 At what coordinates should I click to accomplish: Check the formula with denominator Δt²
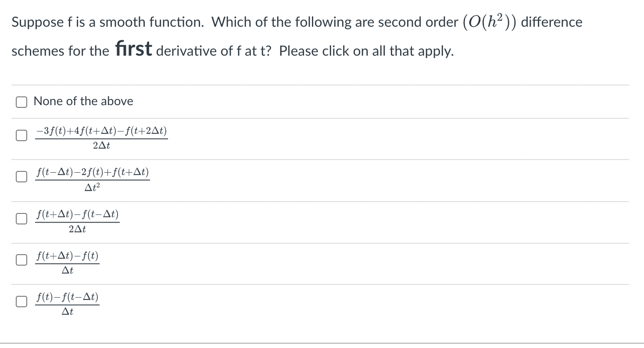pos(21,177)
